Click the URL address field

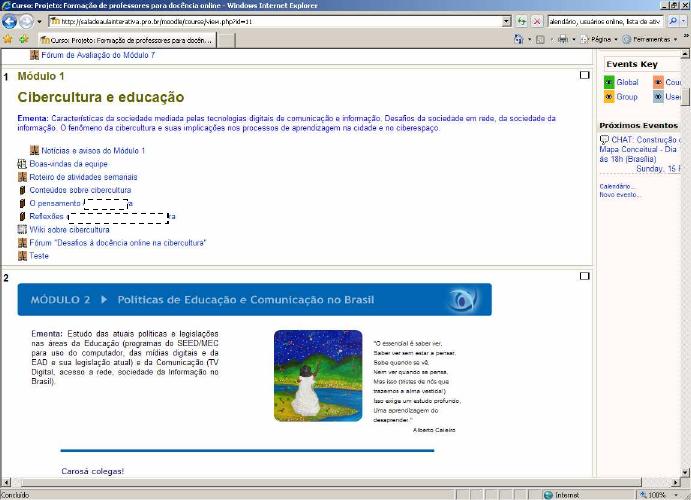tap(280, 21)
